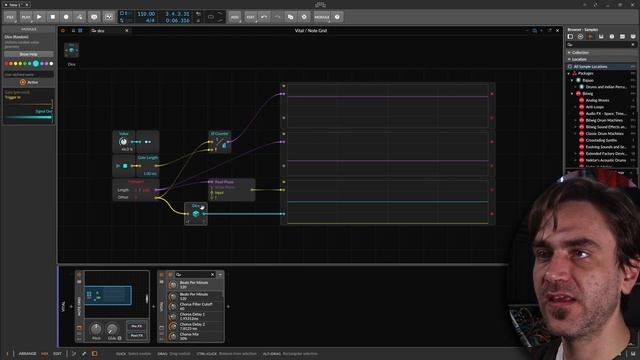
Task: Expand the Anti Loops package
Action: (576, 107)
